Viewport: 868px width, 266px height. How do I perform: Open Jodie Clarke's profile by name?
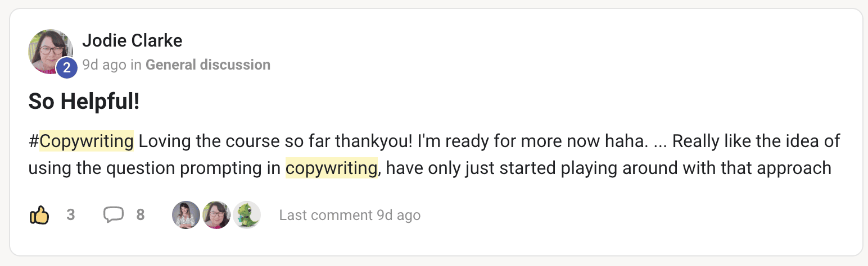[x=132, y=40]
